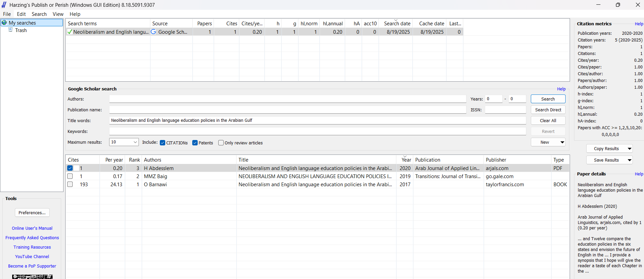Open the Preferences dialog
644x279 pixels.
32,213
